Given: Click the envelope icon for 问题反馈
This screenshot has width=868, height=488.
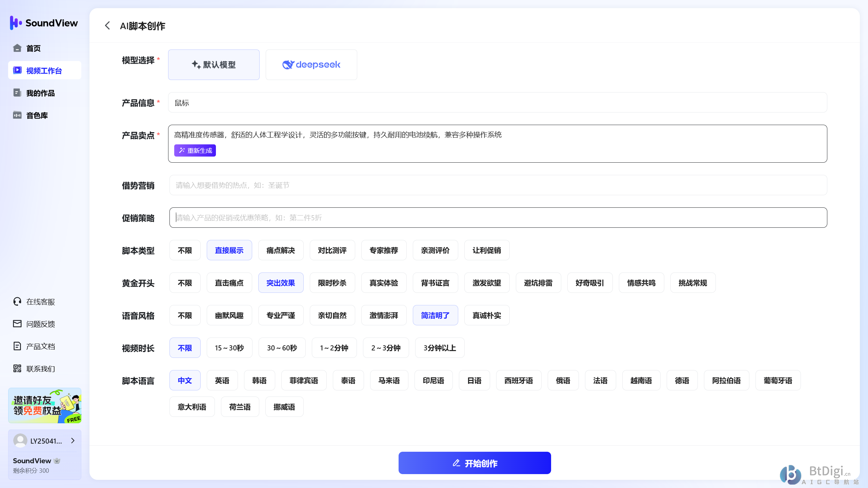Looking at the screenshot, I should click(x=17, y=324).
